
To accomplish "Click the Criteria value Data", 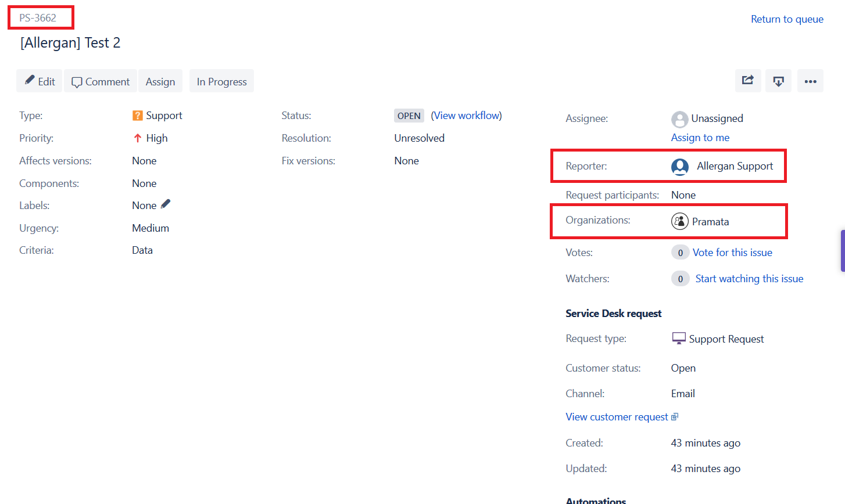I will pyautogui.click(x=142, y=250).
